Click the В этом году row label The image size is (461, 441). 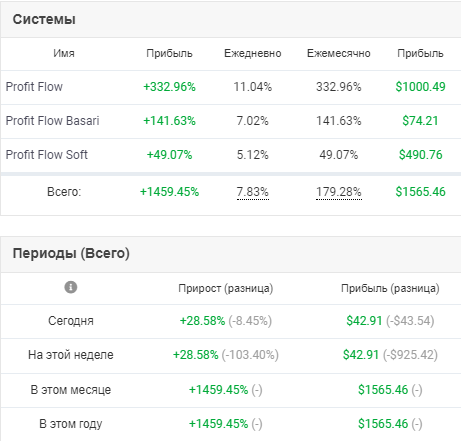point(71,424)
